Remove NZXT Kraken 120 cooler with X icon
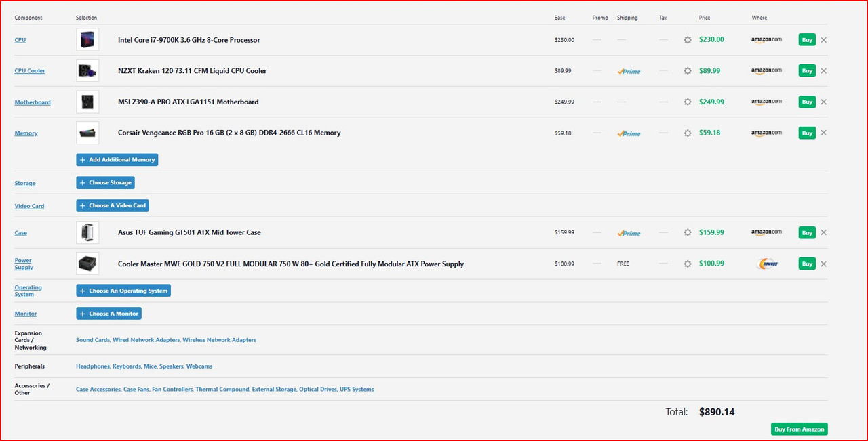This screenshot has height=441, width=868. [x=823, y=71]
